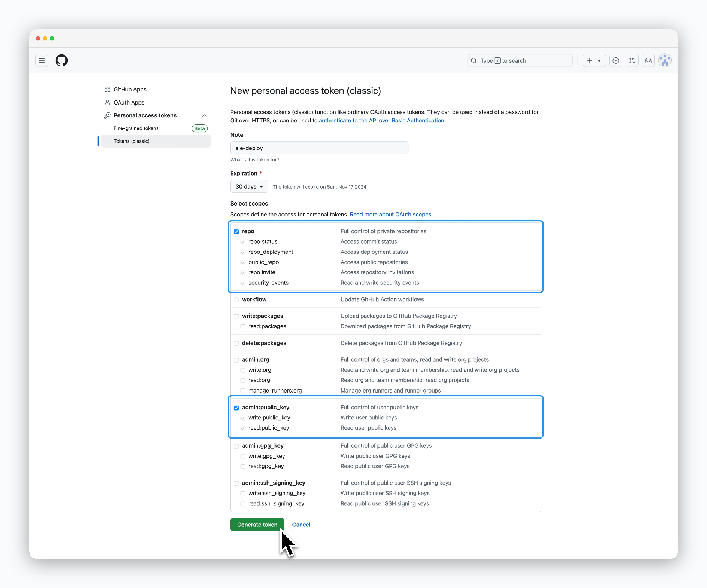Click 'Full control of private repositories' description
The image size is (707, 588).
(383, 231)
